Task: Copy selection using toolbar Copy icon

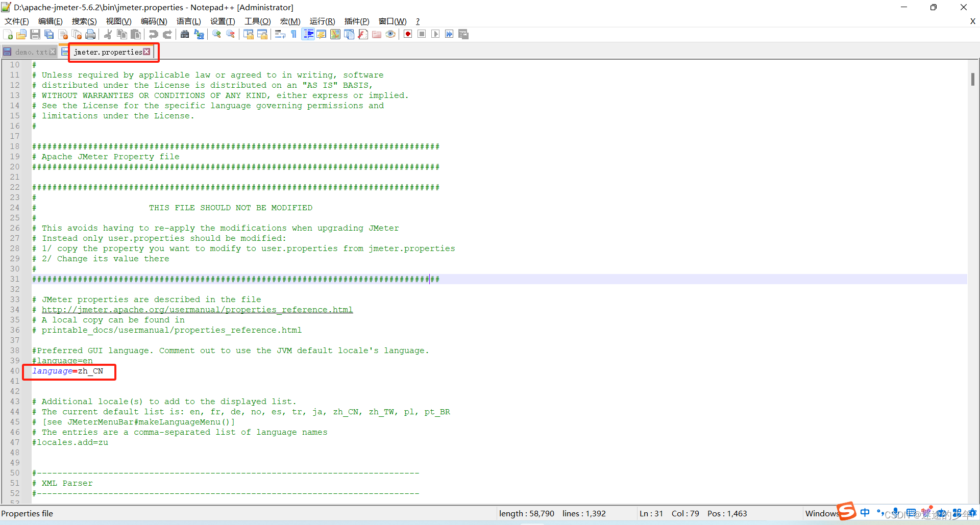Action: pyautogui.click(x=122, y=34)
